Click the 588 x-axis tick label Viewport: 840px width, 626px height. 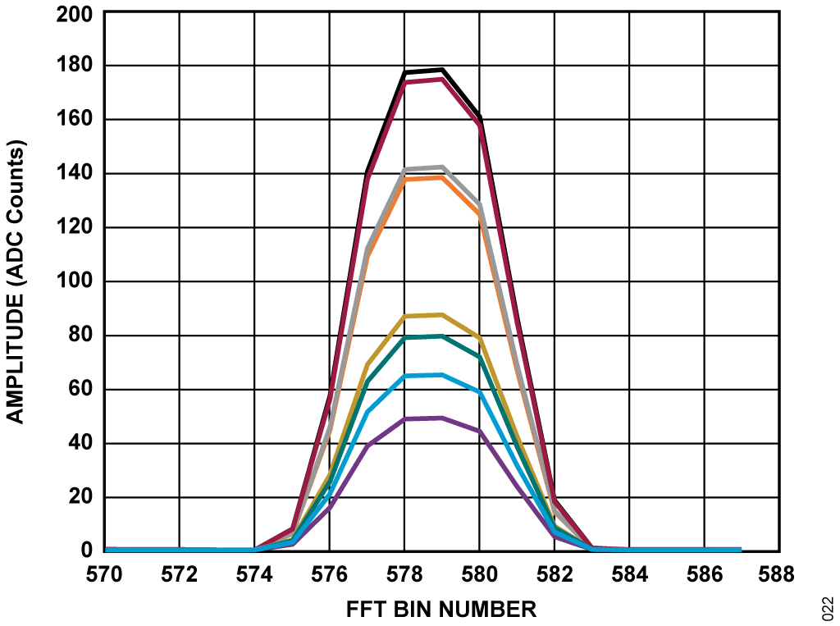[x=779, y=574]
